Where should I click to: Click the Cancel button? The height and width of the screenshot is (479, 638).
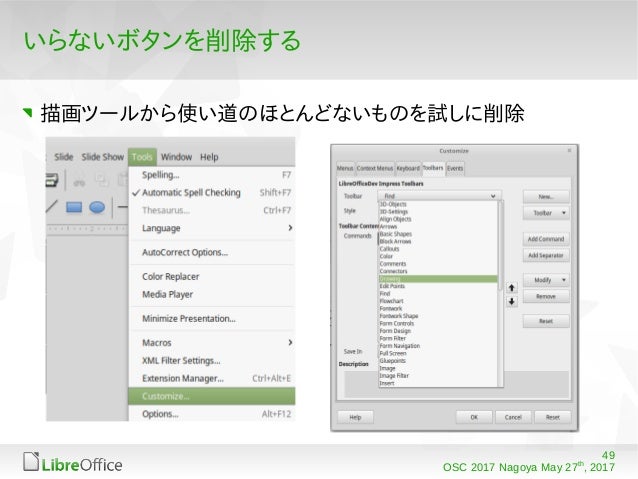click(513, 417)
